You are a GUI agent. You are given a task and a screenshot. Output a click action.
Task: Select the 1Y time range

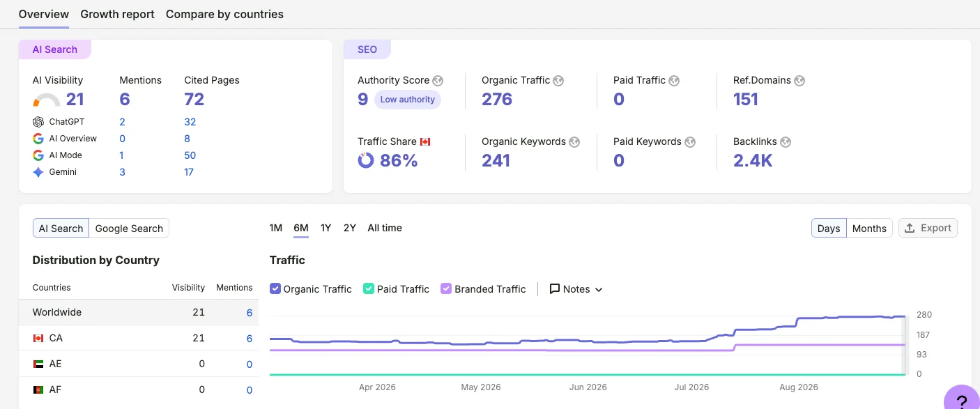[x=326, y=228]
